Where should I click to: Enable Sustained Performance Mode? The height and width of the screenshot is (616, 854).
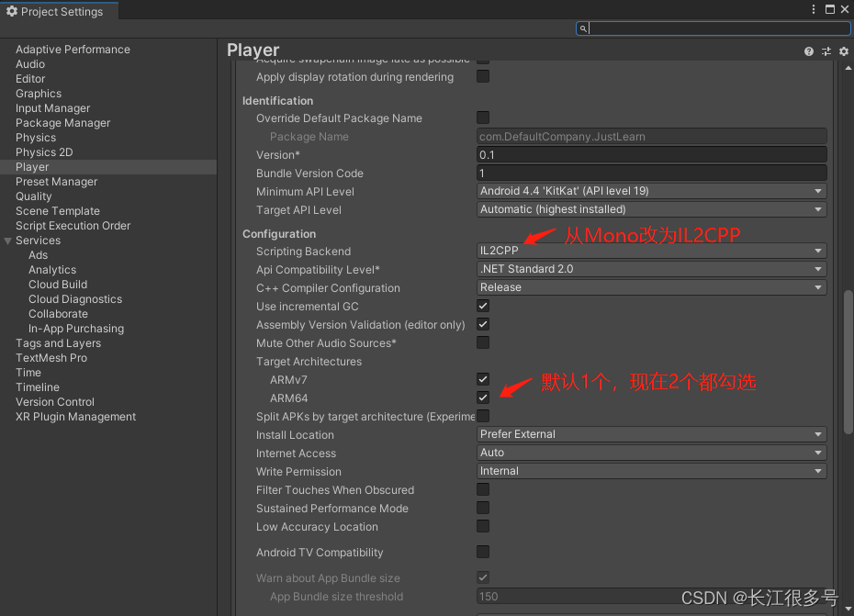tap(483, 509)
